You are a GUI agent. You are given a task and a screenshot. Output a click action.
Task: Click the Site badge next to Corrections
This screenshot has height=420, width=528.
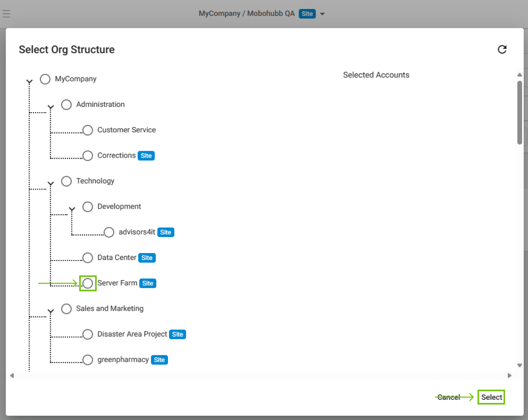point(146,156)
